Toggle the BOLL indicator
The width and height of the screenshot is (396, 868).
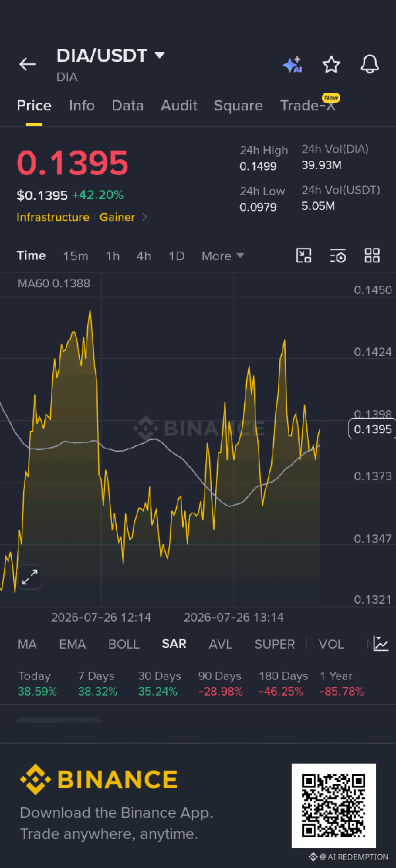(124, 644)
